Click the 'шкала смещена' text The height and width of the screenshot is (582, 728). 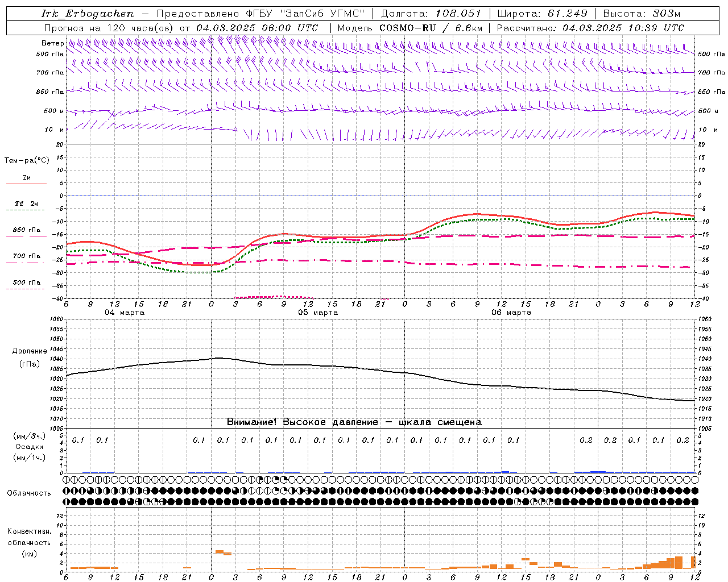pyautogui.click(x=440, y=422)
